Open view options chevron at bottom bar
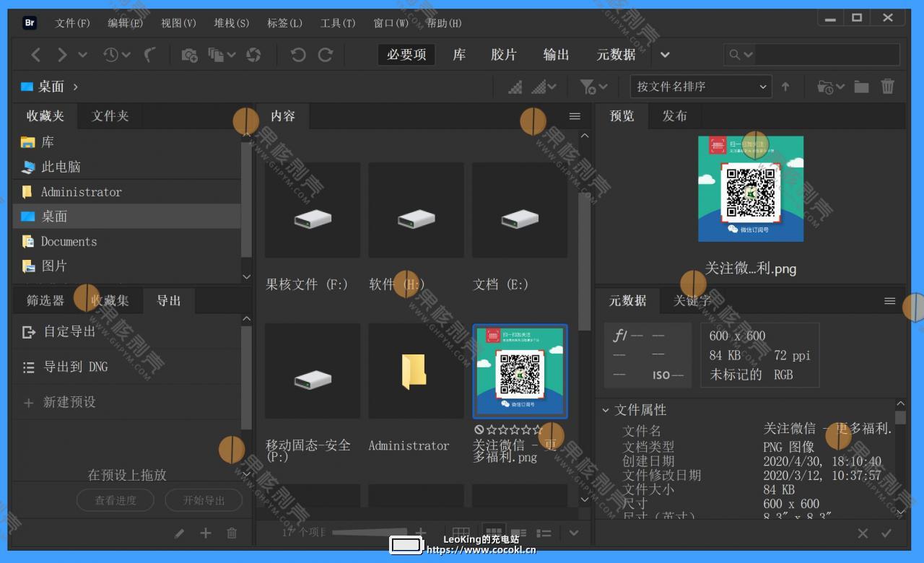Viewport: 924px width, 563px height. click(574, 533)
